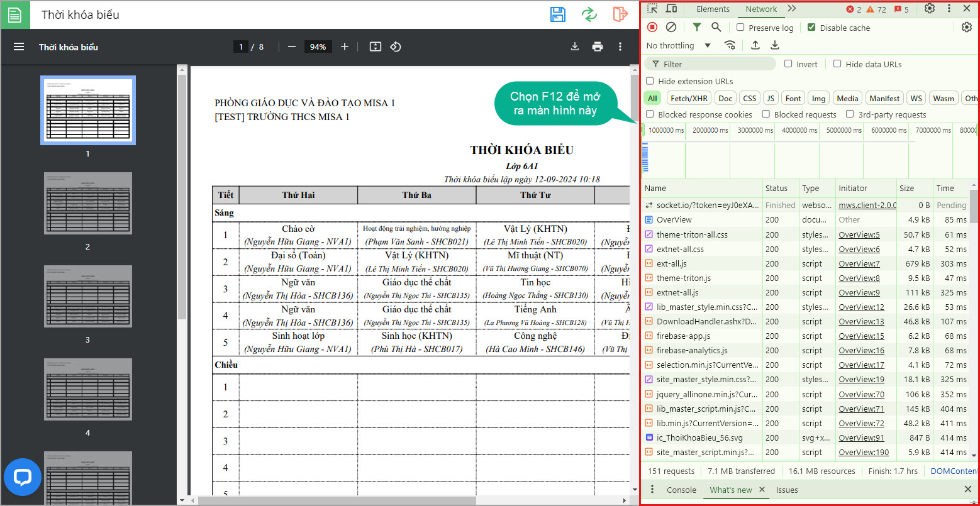This screenshot has width=980, height=506.
Task: Expand more DevTools tabs chevron
Action: 791,9
